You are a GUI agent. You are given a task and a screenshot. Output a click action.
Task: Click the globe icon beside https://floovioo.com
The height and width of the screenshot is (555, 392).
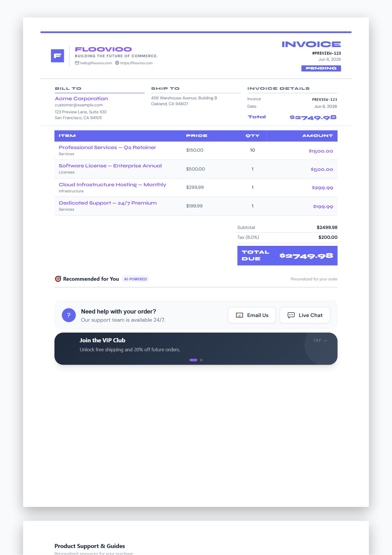tap(117, 63)
